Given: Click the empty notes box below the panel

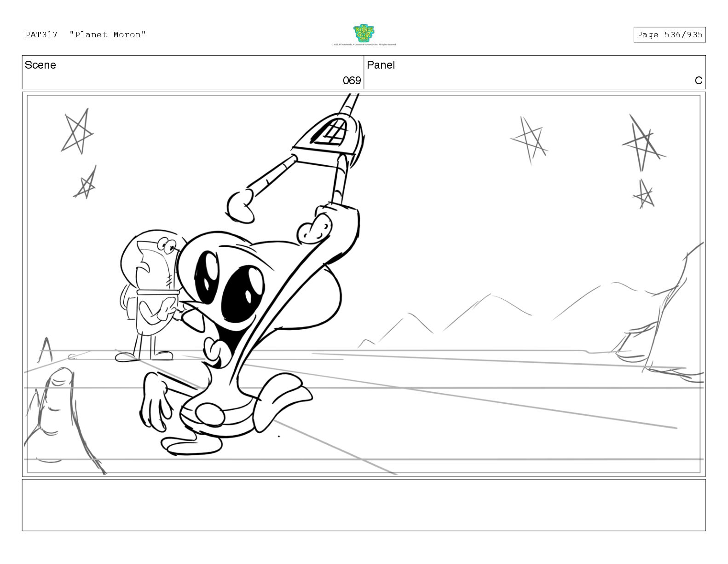Looking at the screenshot, I should tap(364, 505).
